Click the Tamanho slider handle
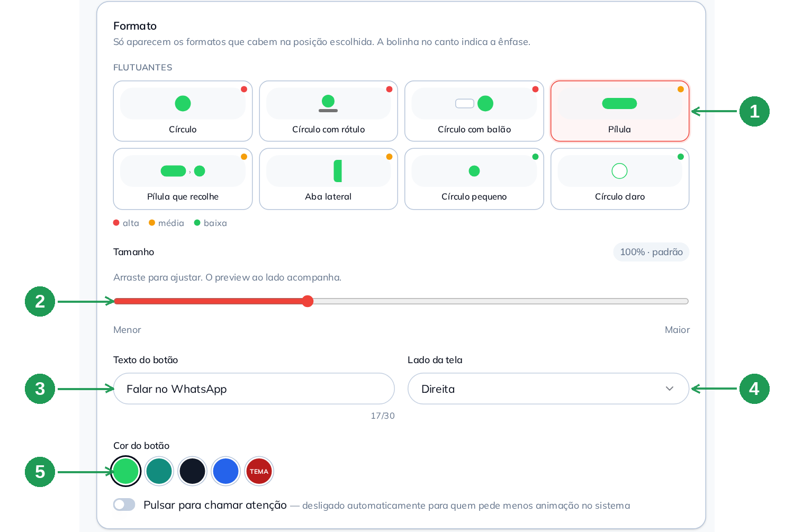This screenshot has height=532, width=794. (308, 301)
